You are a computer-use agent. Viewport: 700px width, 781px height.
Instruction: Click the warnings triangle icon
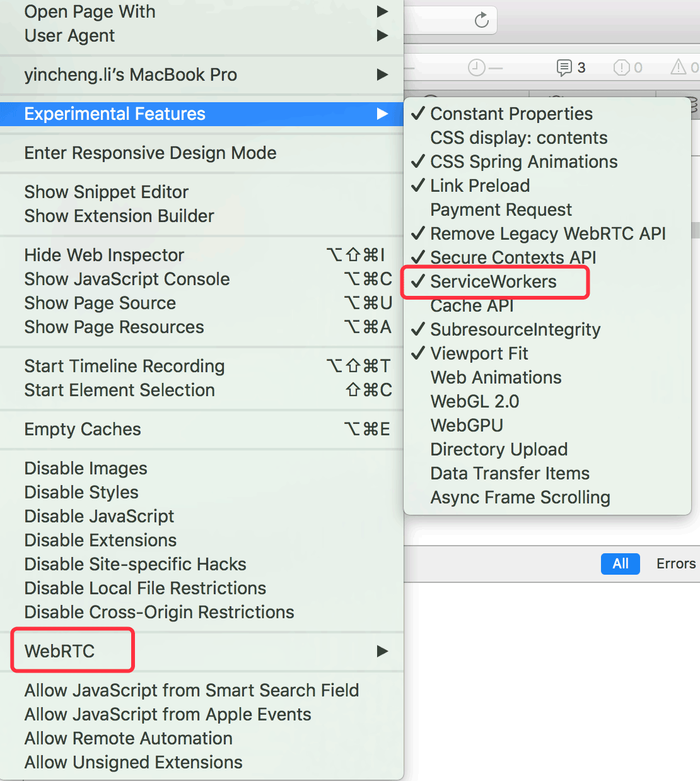tap(679, 66)
